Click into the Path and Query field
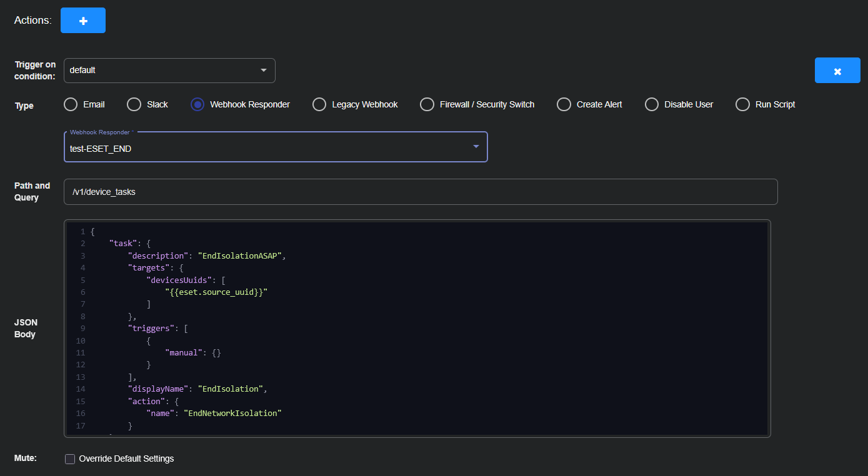Image resolution: width=868 pixels, height=476 pixels. 420,192
